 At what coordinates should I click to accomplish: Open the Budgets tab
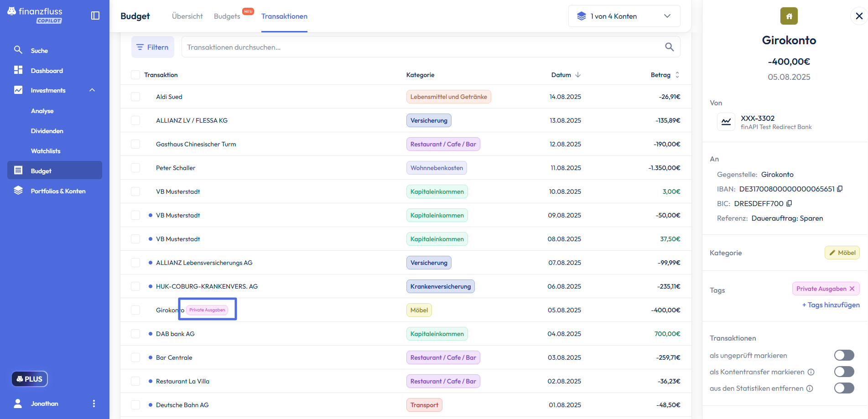227,16
